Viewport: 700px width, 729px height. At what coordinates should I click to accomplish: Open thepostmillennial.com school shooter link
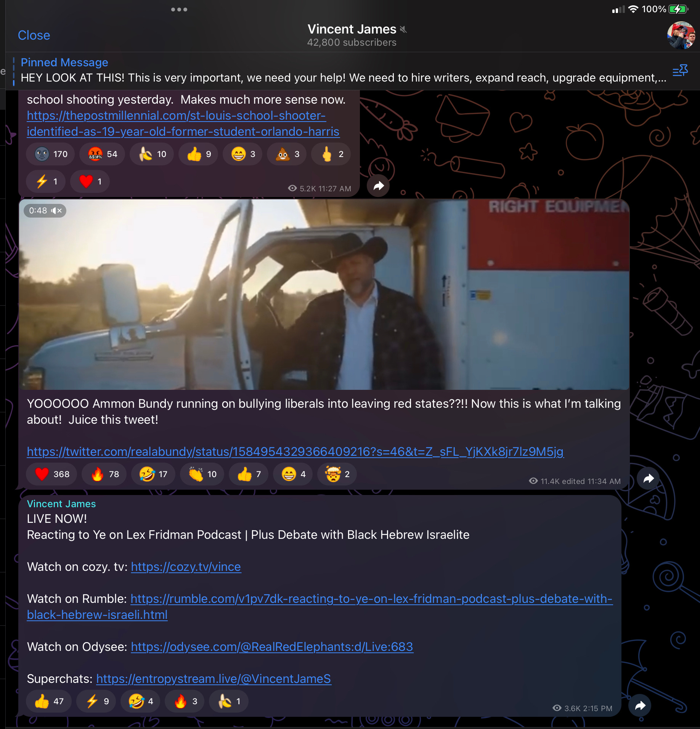point(183,123)
